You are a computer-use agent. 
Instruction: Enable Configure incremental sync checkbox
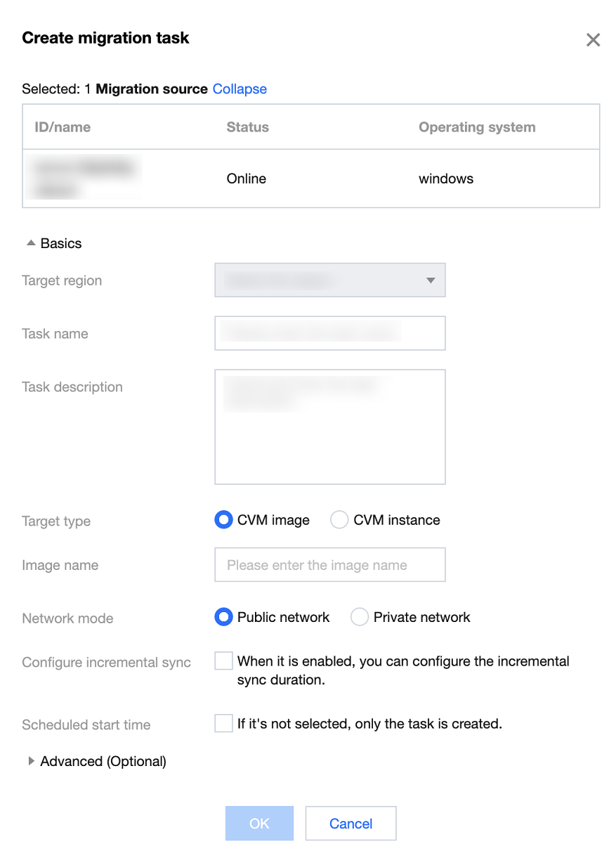click(223, 661)
